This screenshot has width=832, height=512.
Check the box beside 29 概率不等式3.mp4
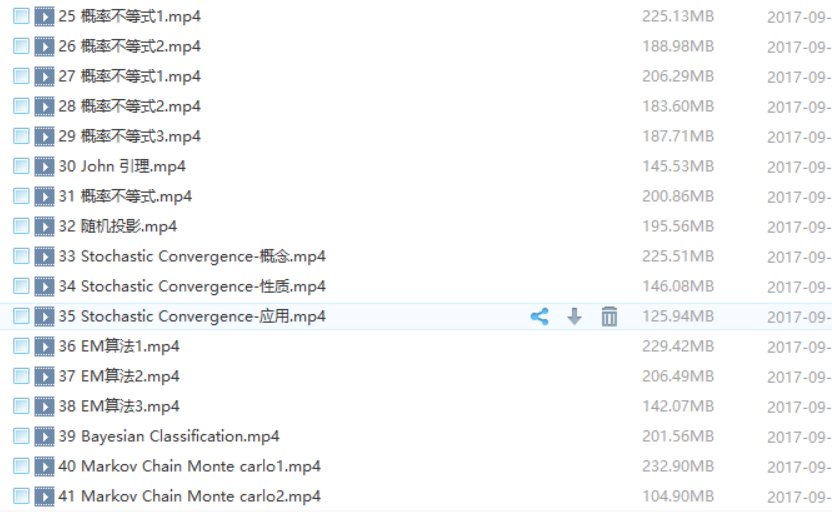pyautogui.click(x=21, y=136)
